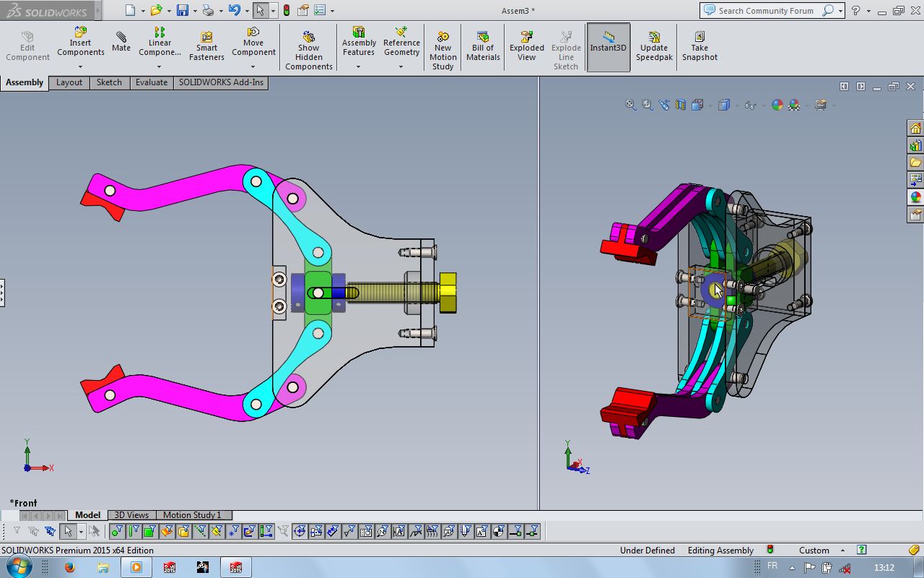924x578 pixels.
Task: Click the Rebuild traffic light icon
Action: [286, 10]
